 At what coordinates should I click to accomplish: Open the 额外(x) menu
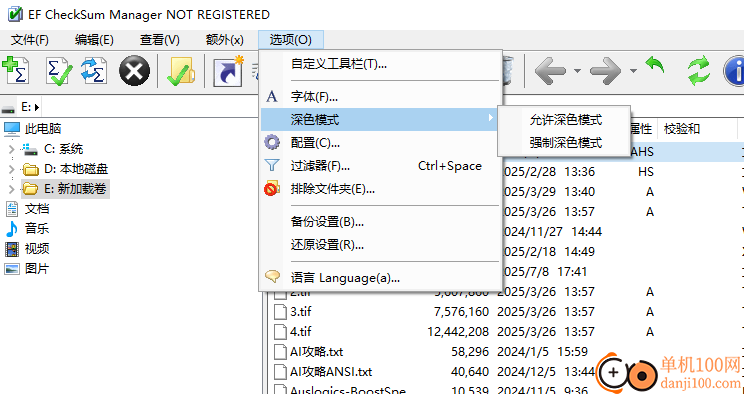pos(224,40)
